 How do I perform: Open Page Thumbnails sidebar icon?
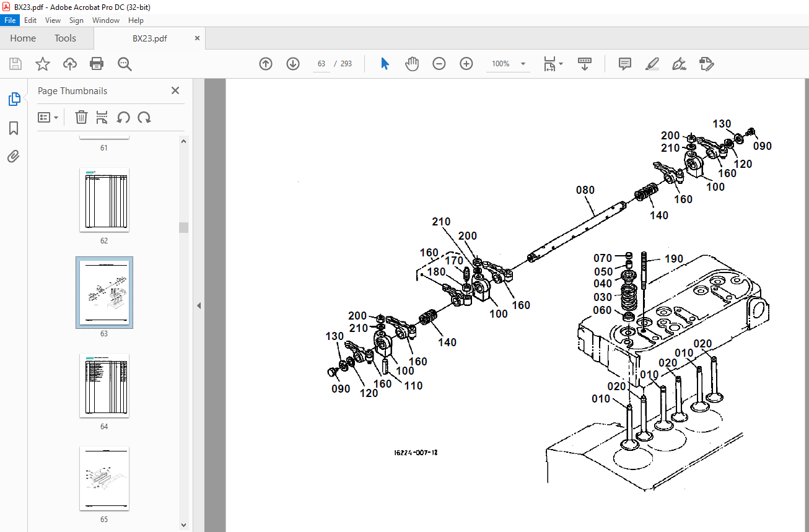[14, 99]
